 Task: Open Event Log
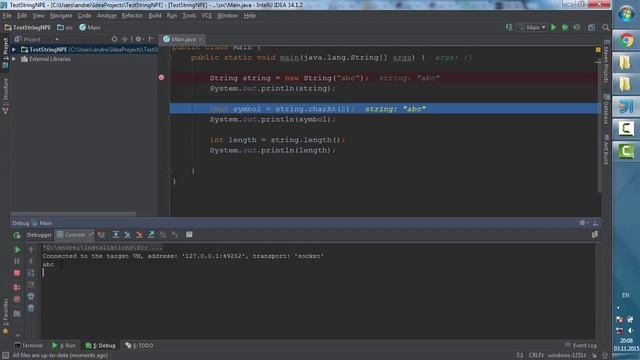580,345
